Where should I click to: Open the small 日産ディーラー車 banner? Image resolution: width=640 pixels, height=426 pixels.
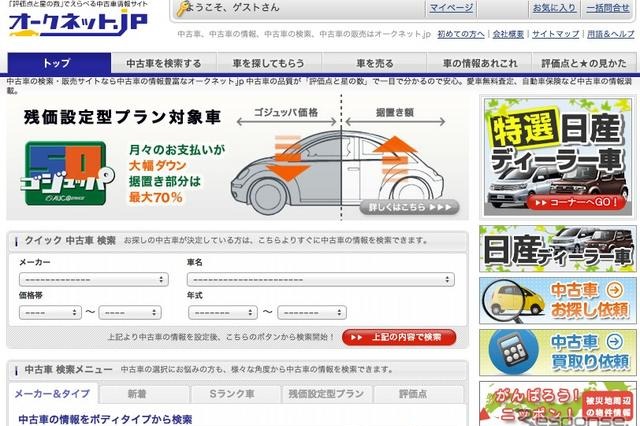558,249
